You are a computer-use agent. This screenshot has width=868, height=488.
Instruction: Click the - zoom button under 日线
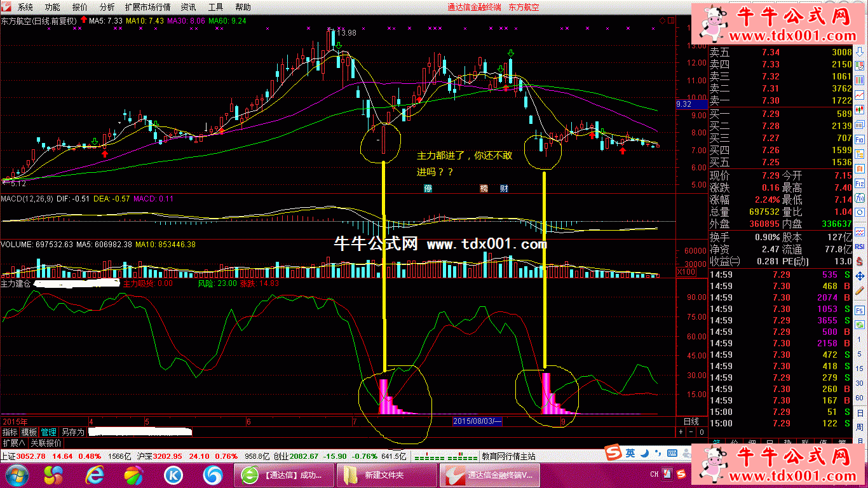[691, 432]
